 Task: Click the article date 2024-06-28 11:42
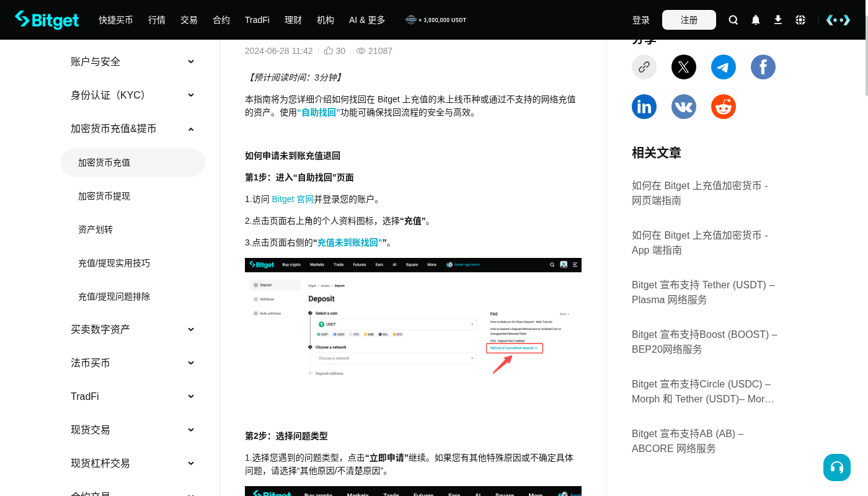pos(279,51)
